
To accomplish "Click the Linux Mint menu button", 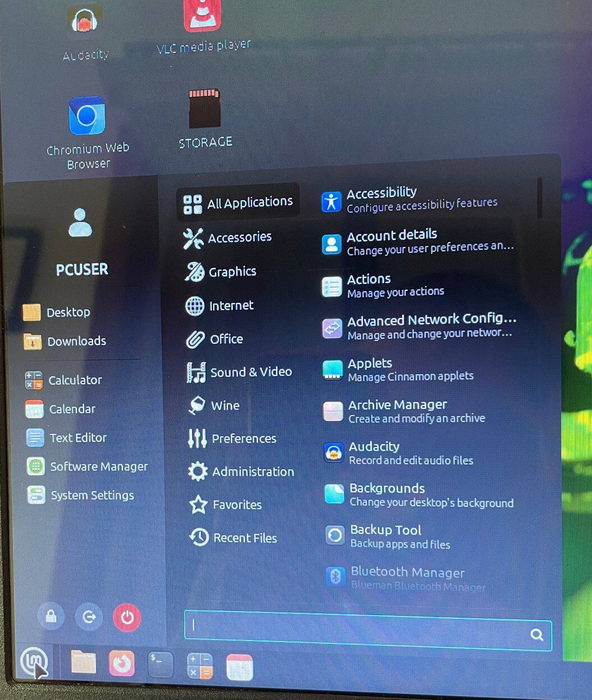I will 33,661.
